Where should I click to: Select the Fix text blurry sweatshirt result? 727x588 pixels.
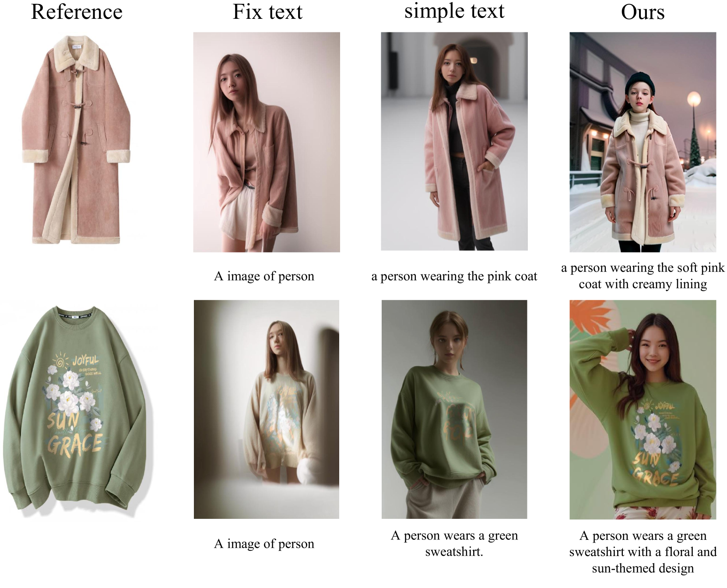267,409
